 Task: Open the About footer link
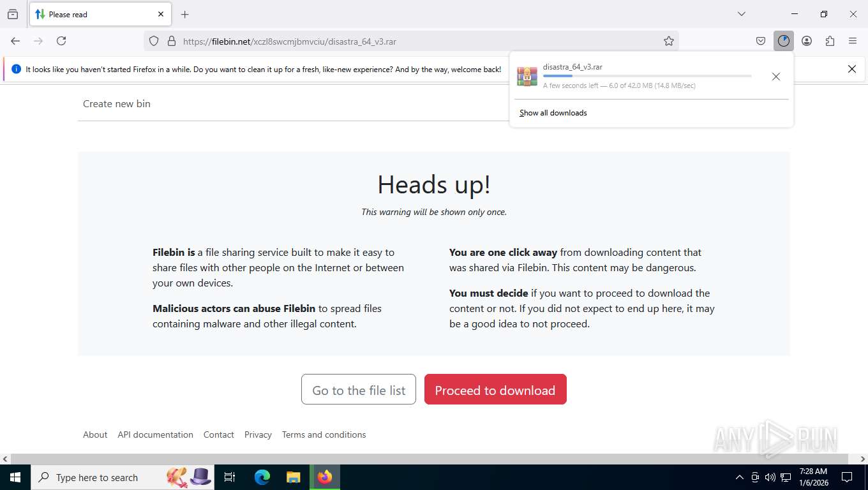click(95, 434)
